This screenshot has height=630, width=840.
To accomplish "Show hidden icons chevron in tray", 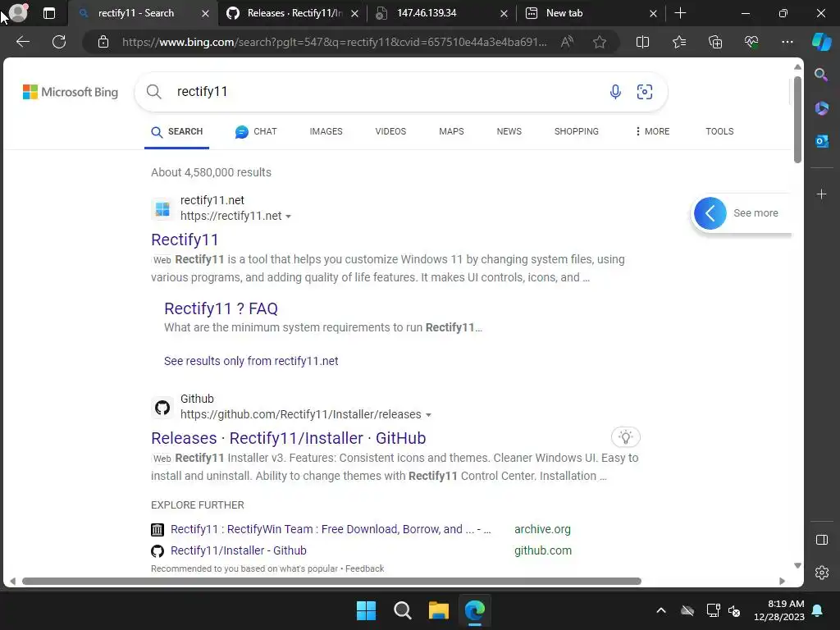I will pyautogui.click(x=661, y=610).
